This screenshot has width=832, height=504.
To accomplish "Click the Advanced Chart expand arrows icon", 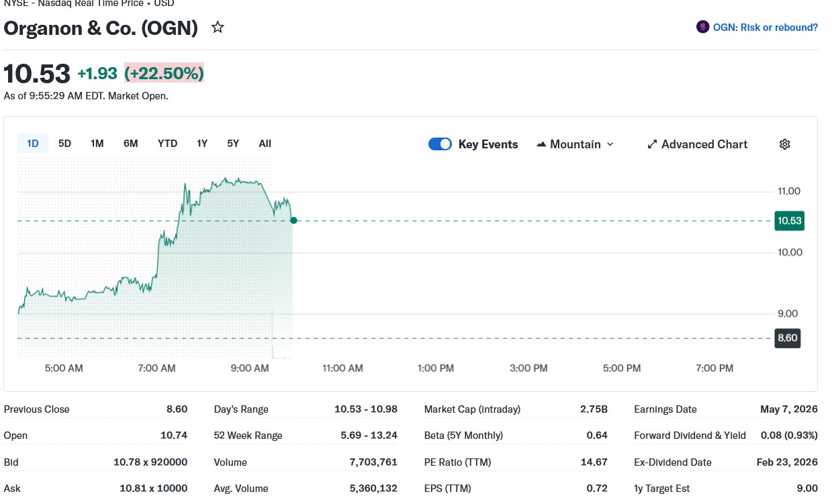I will (x=651, y=144).
